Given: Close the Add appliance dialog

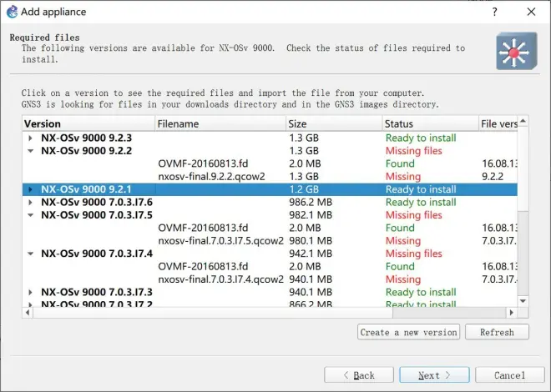Looking at the screenshot, I should tap(531, 12).
